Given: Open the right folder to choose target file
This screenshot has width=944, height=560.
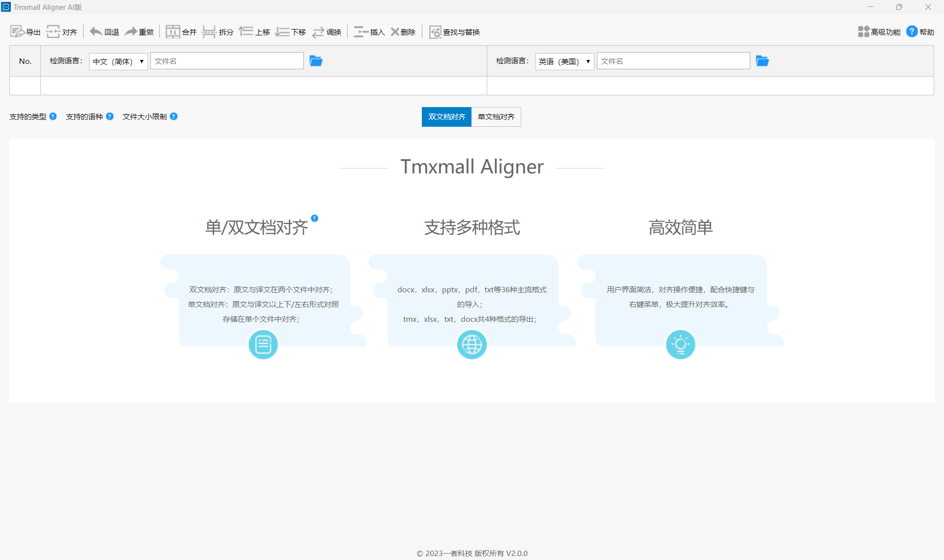Looking at the screenshot, I should click(x=762, y=61).
